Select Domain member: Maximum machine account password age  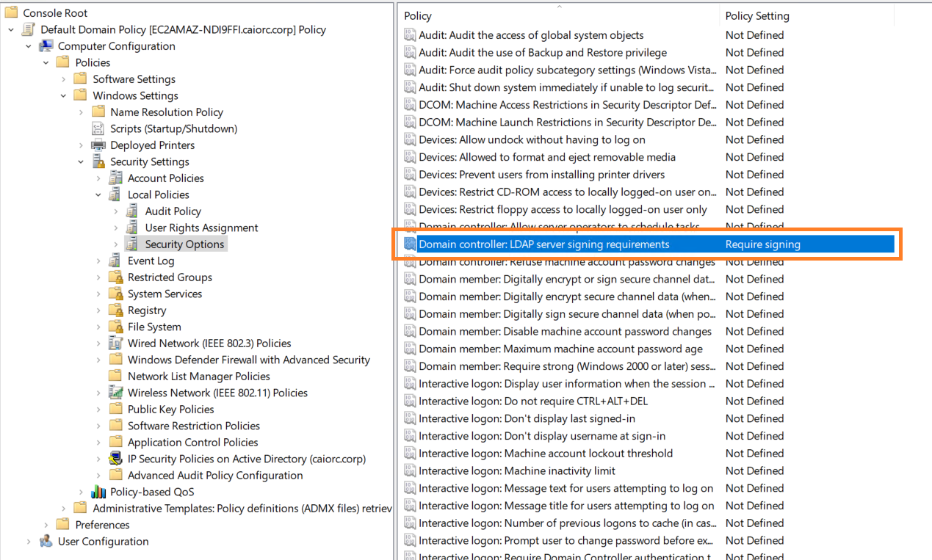point(561,349)
